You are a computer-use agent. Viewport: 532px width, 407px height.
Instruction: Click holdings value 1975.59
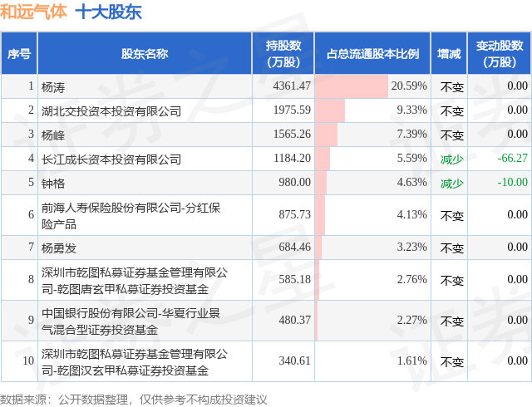tap(292, 110)
